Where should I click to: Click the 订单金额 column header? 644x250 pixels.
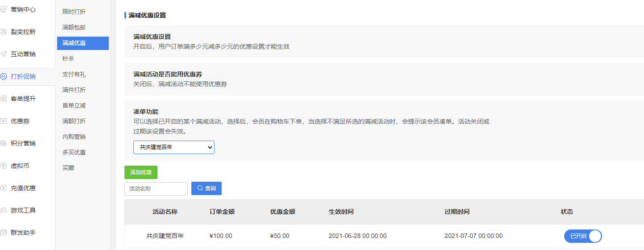(222, 212)
